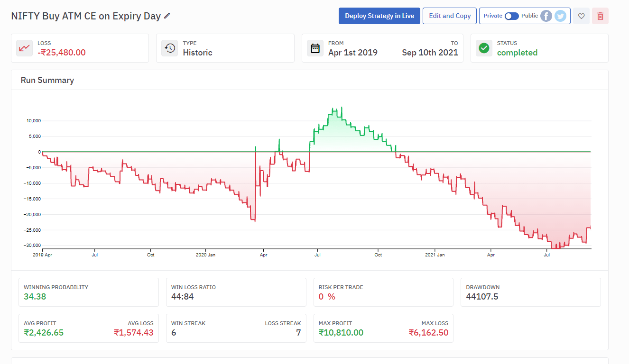Click the 2021 Jan label on chart axis
629x364 pixels.
click(x=435, y=255)
